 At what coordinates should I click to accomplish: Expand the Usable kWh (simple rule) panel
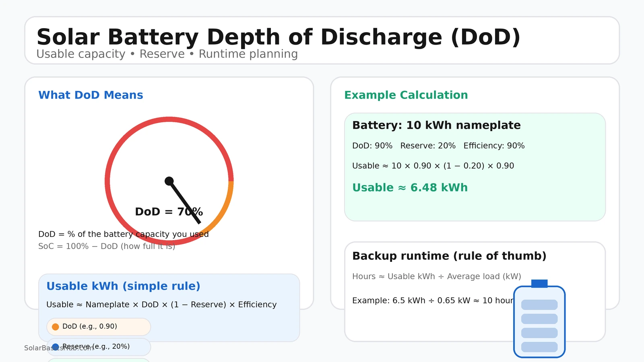(x=123, y=286)
